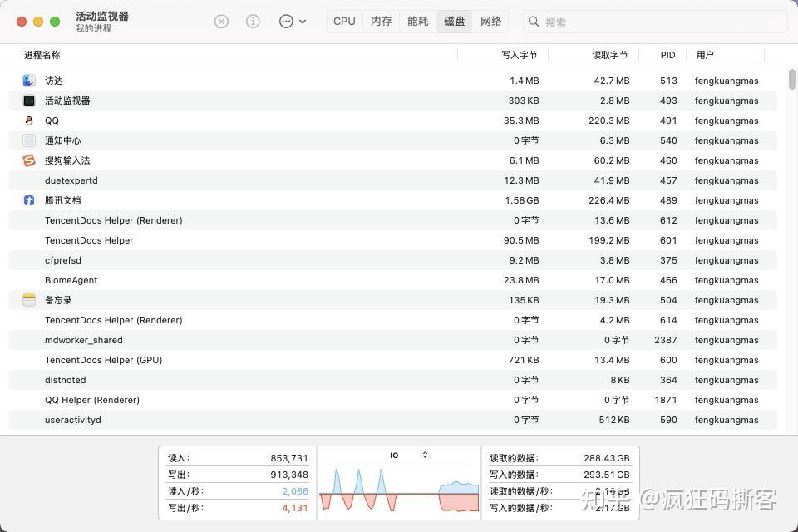Click the 读入/秒 2,066 value
This screenshot has width=798, height=532.
(295, 491)
